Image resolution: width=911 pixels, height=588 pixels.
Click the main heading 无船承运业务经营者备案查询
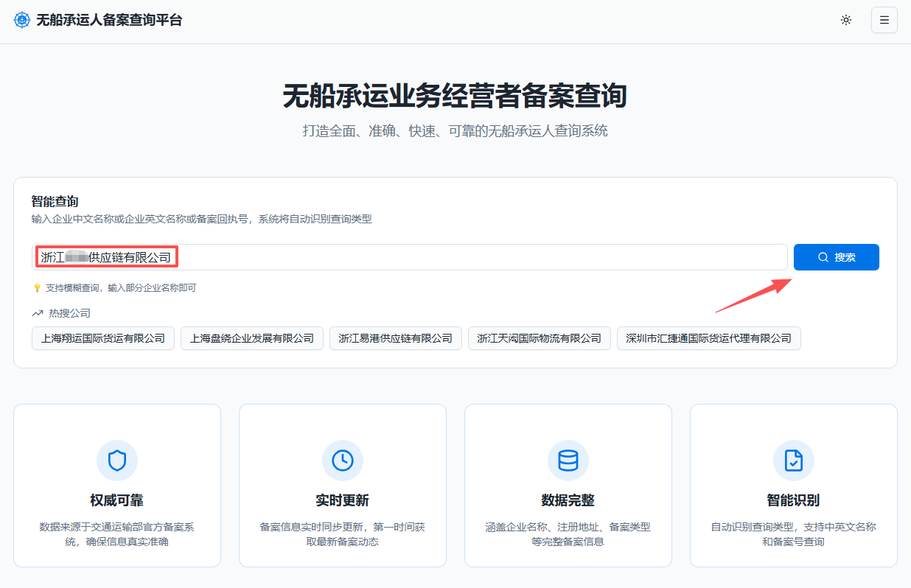455,97
